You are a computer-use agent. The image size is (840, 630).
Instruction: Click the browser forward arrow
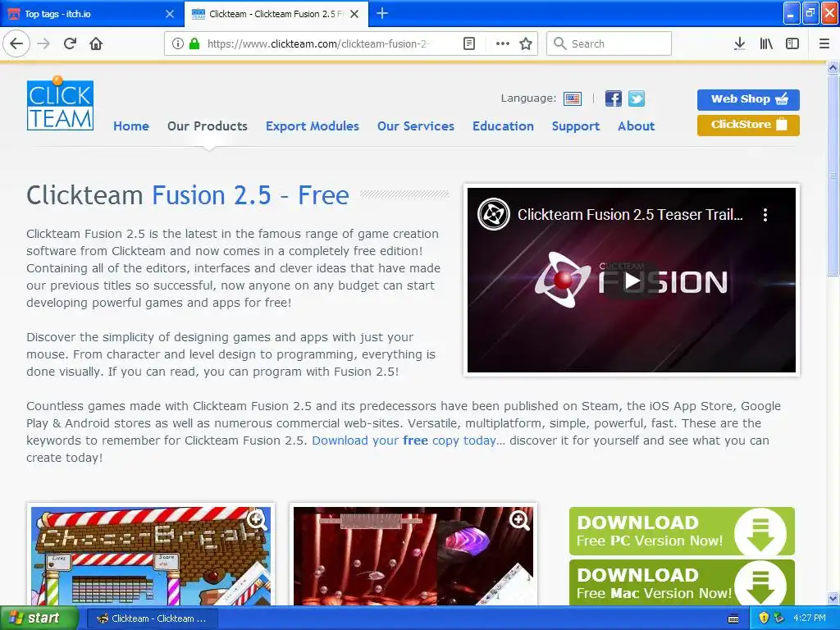coord(43,43)
